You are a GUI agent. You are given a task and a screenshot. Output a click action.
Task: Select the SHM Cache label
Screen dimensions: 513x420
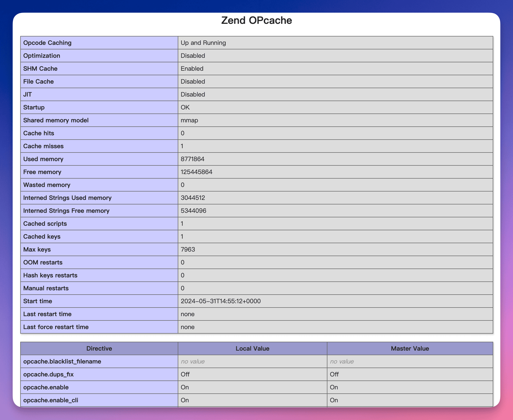click(x=40, y=69)
